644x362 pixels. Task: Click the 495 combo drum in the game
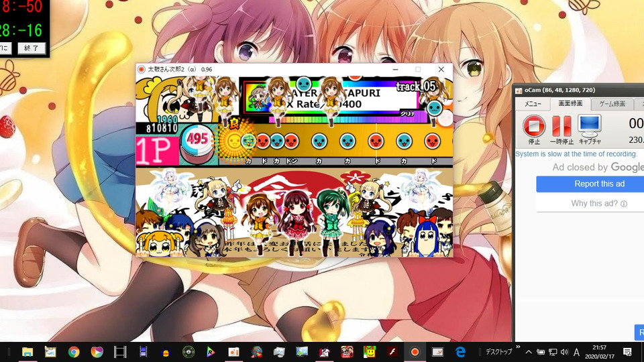197,141
